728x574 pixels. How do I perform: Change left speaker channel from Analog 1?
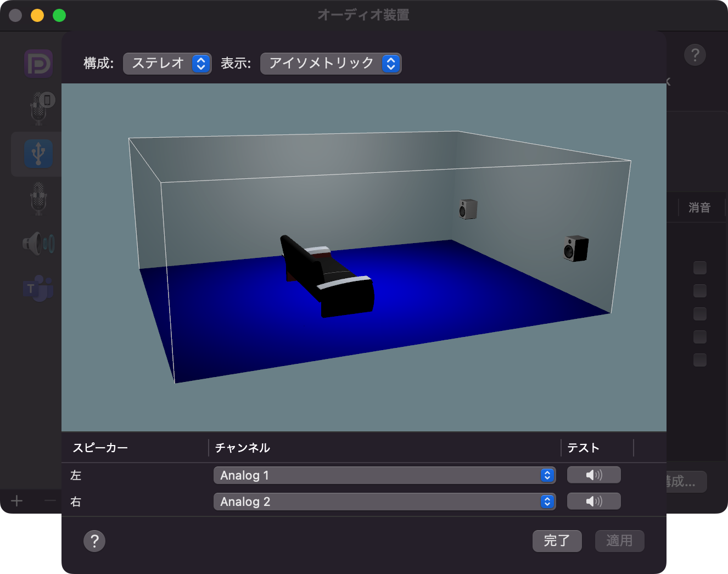click(384, 475)
